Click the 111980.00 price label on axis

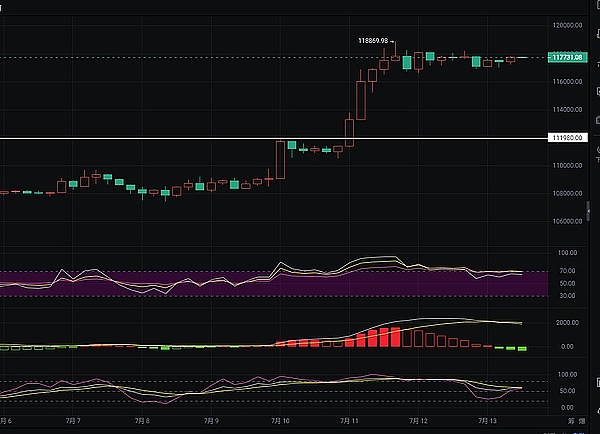568,138
